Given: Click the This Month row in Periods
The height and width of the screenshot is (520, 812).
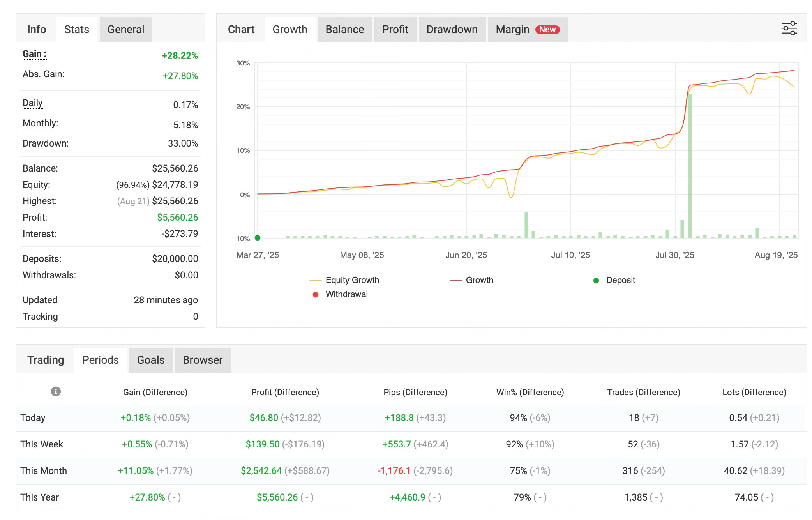Looking at the screenshot, I should point(44,470).
